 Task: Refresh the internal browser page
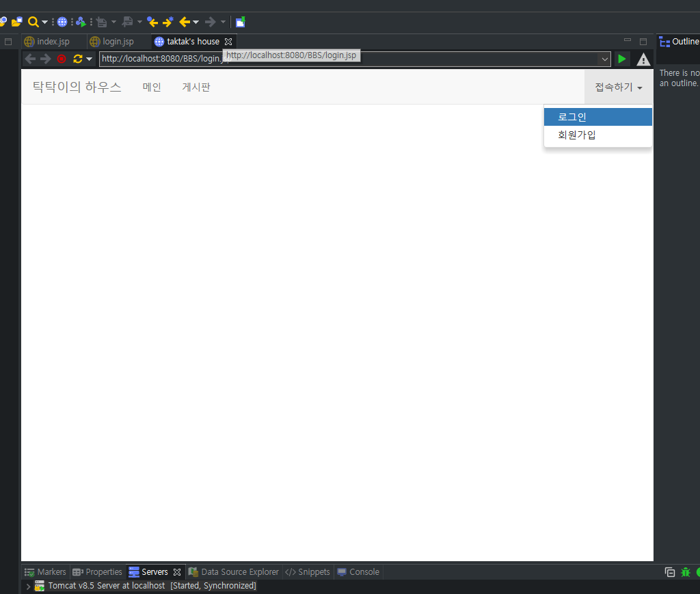78,59
